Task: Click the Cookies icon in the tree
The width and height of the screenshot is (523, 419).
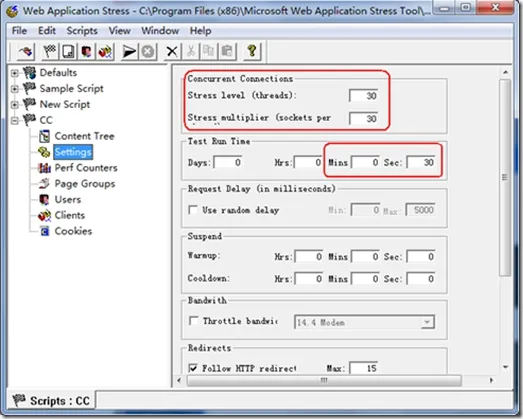Action: (45, 231)
